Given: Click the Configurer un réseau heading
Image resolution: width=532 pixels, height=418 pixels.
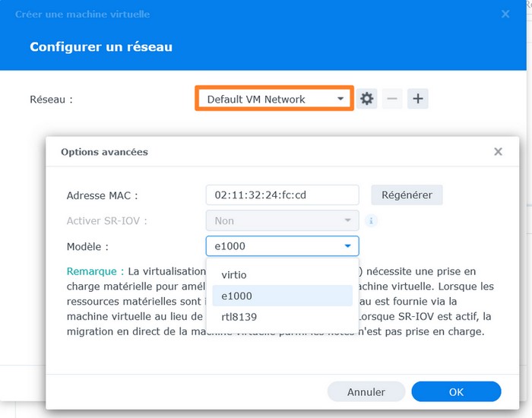Looking at the screenshot, I should 101,47.
